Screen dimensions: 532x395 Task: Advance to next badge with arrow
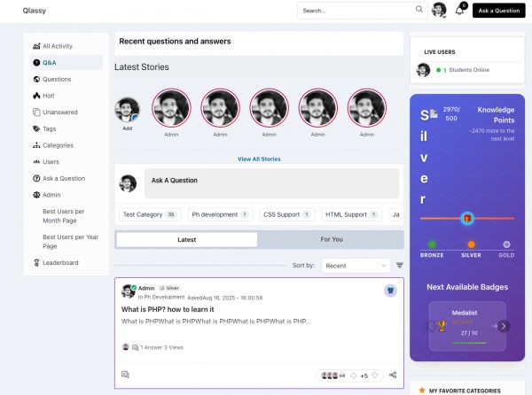(503, 326)
